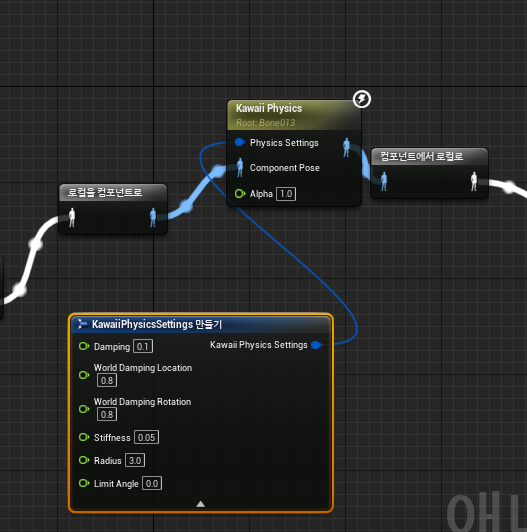
Task: Collapse the KawaiiPhysicsSettings node with the arrow
Action: (201, 504)
